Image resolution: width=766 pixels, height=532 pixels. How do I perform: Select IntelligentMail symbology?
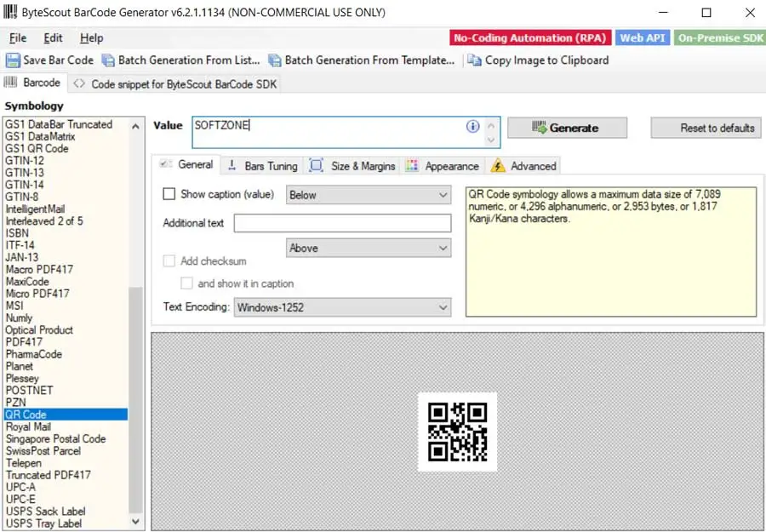point(35,209)
